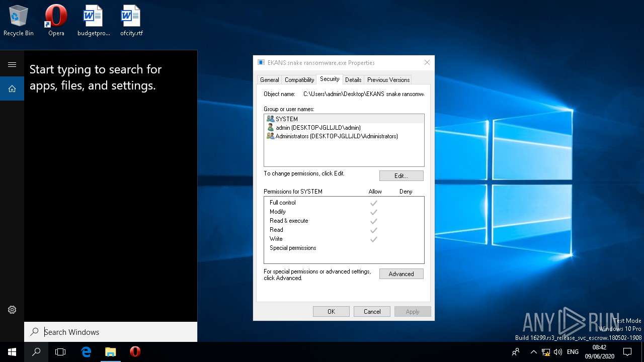Image resolution: width=644 pixels, height=362 pixels.
Task: Click the Windows Start button
Action: click(x=12, y=352)
